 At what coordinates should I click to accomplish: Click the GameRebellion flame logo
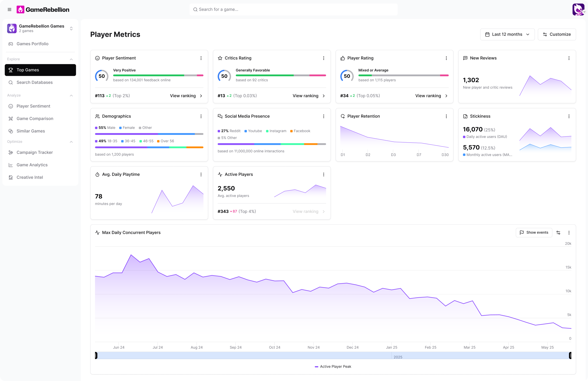(20, 9)
